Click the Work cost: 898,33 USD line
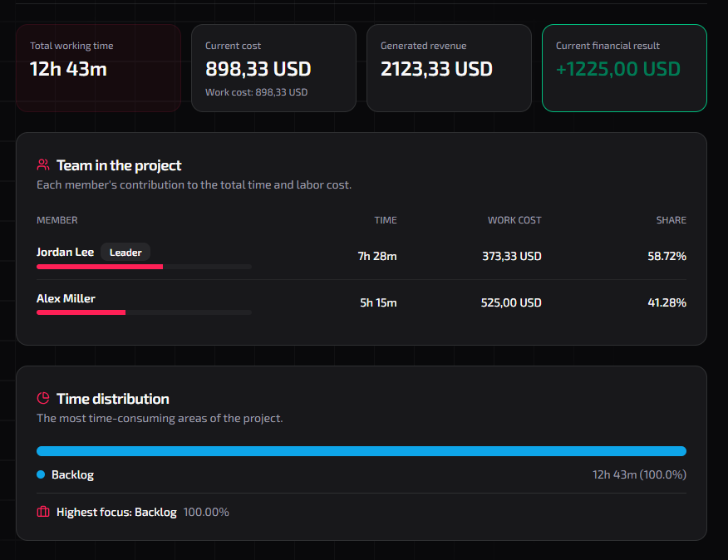Image resolution: width=728 pixels, height=560 pixels. point(256,92)
